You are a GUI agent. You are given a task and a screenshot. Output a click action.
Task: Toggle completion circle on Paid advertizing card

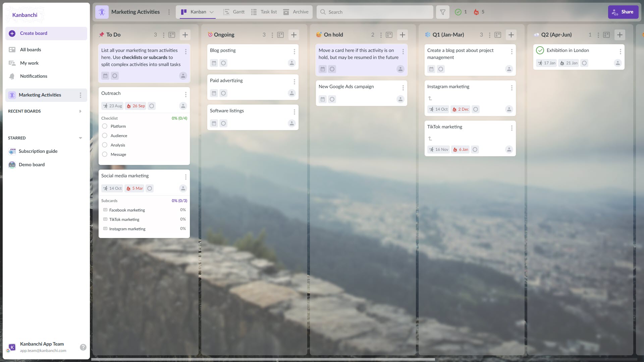point(223,93)
